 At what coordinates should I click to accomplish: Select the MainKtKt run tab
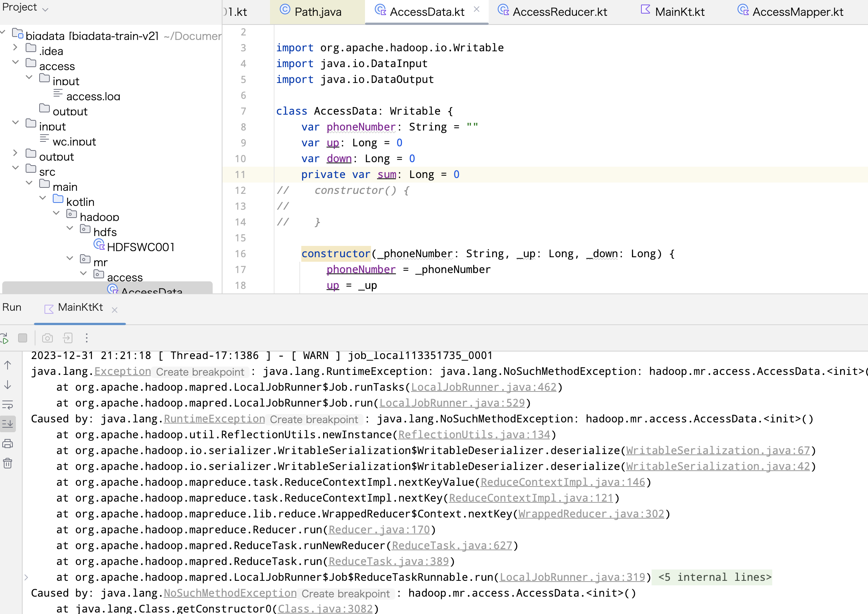80,307
